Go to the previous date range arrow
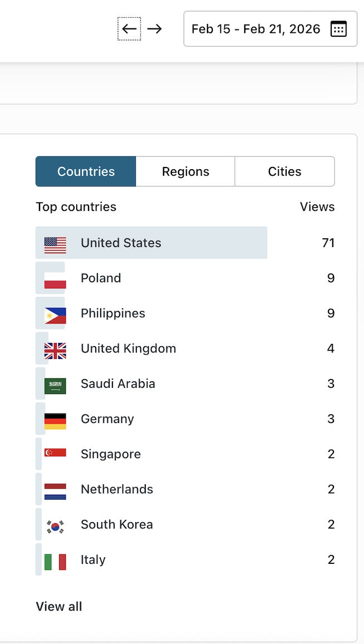Viewport: 364px width, 644px height. (129, 29)
